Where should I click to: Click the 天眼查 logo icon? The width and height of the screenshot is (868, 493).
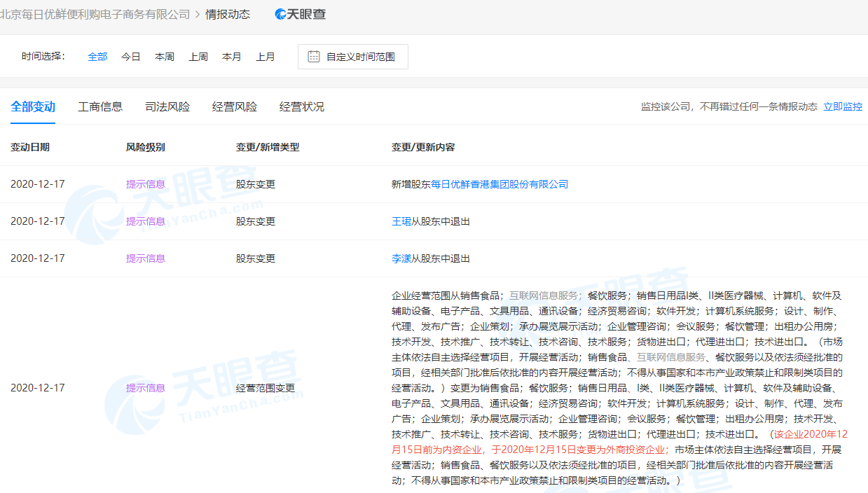click(300, 15)
